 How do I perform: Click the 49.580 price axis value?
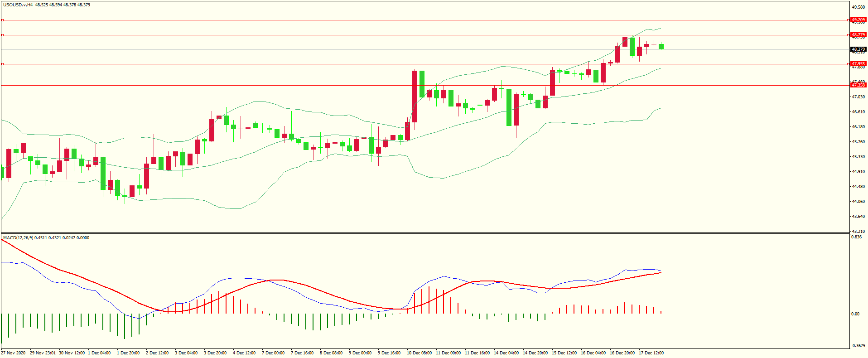coord(858,7)
